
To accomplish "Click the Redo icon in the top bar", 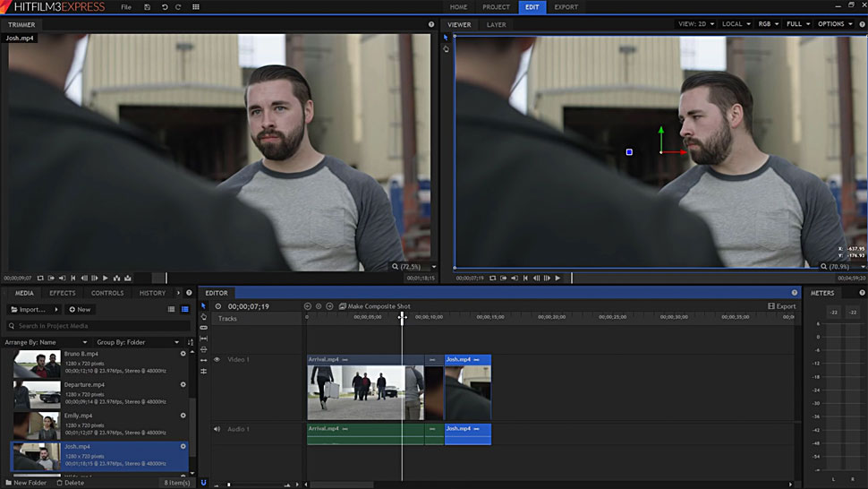I will click(x=179, y=7).
